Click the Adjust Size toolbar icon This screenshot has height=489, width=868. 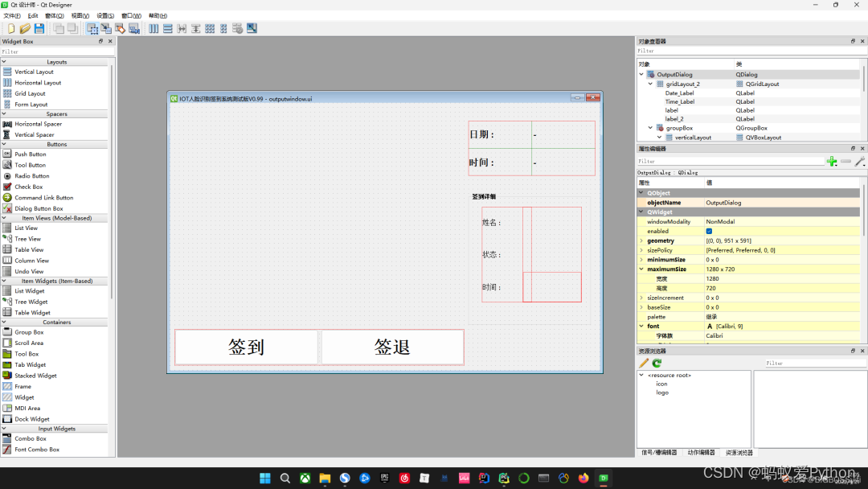coord(252,28)
